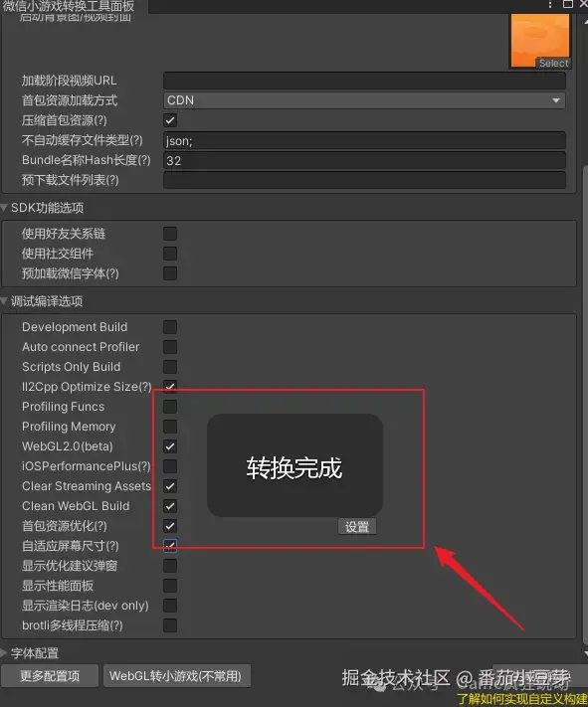Enable the 显示性能面板 checkbox
The width and height of the screenshot is (588, 707).
[x=170, y=586]
